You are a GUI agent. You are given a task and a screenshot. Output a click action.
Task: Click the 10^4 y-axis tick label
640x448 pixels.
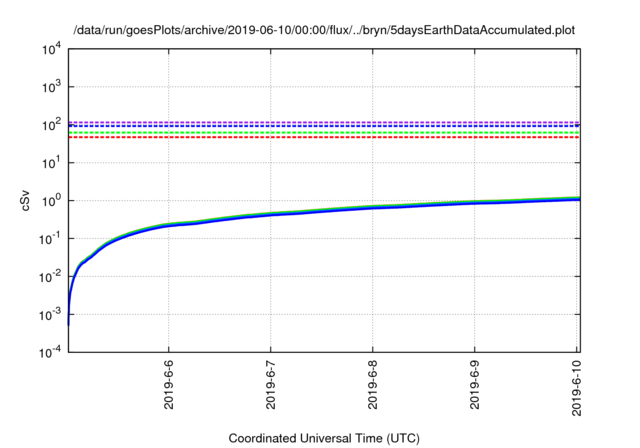(x=51, y=49)
